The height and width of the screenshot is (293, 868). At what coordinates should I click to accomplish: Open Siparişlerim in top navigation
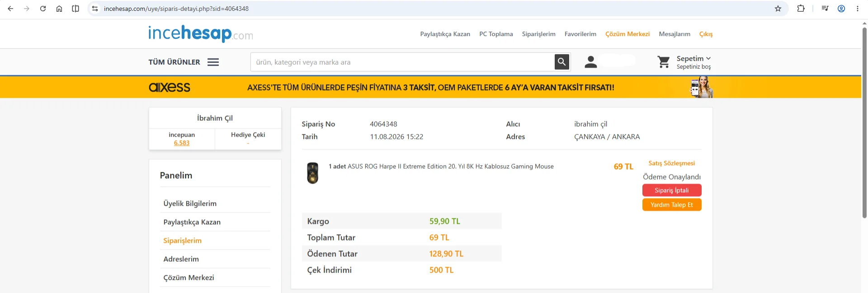pyautogui.click(x=538, y=34)
